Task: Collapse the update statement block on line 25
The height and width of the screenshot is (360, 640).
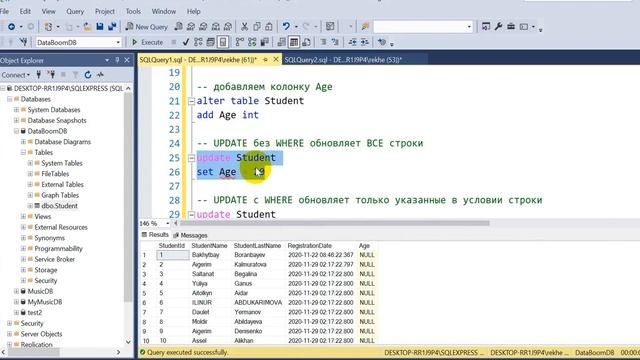Action: coord(191,158)
